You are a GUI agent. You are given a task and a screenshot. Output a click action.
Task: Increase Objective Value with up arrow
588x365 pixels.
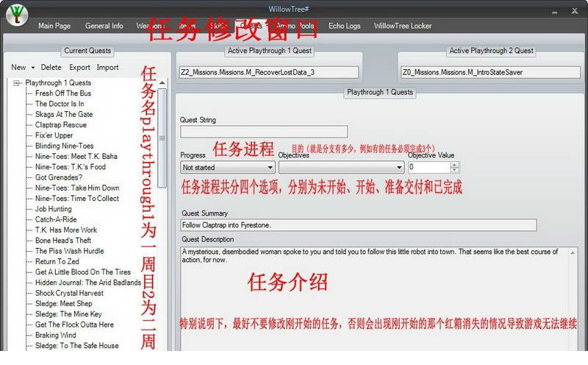click(454, 165)
